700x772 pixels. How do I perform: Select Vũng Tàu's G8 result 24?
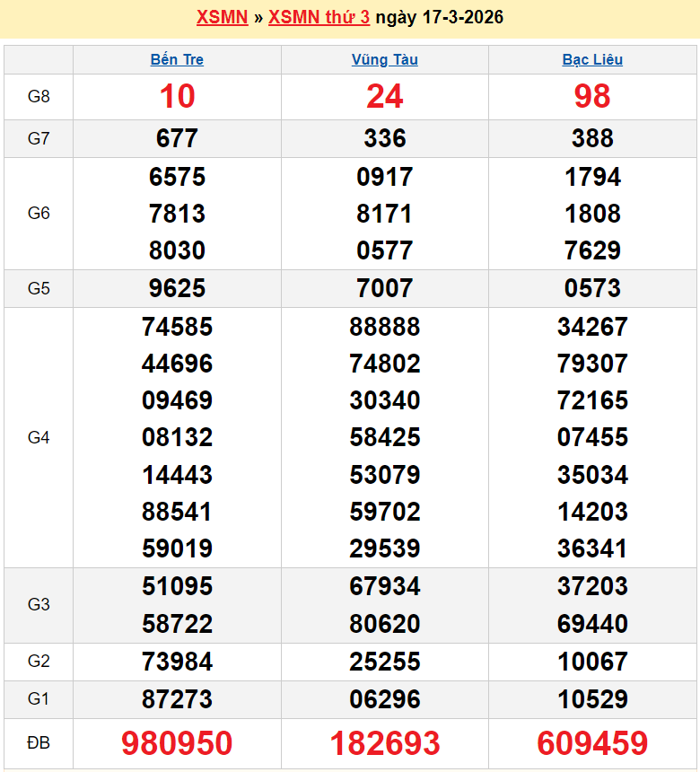click(x=384, y=97)
